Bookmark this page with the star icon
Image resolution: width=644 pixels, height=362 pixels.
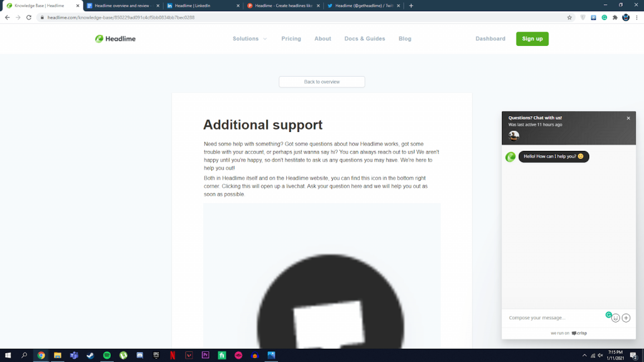(x=569, y=18)
